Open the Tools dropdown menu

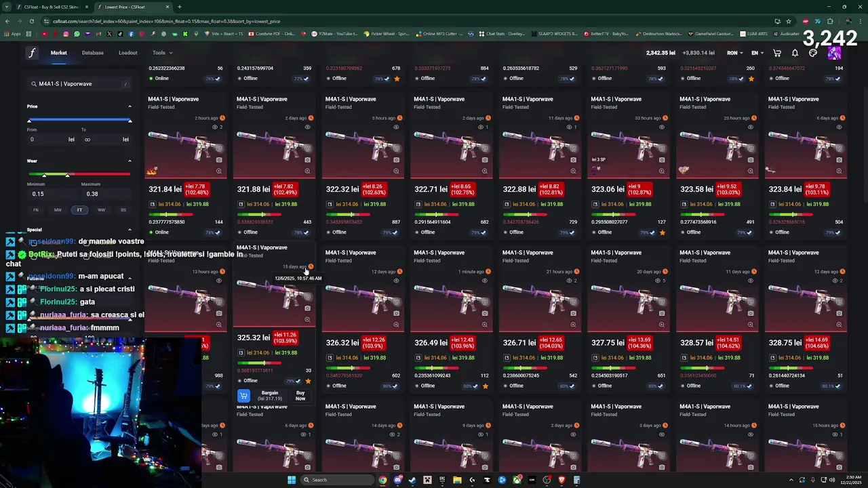click(162, 53)
